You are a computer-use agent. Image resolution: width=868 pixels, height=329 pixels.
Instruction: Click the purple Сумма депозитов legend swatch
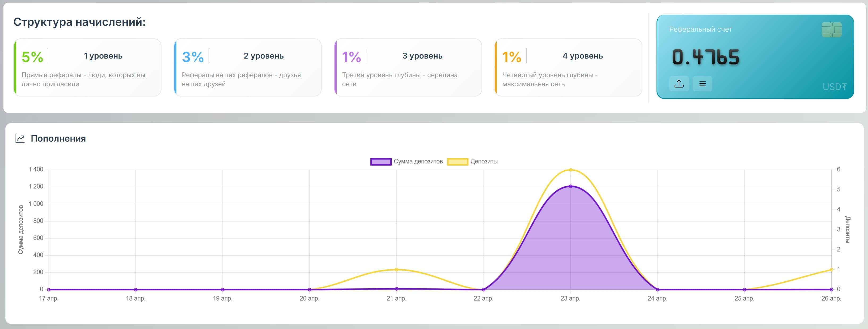(380, 162)
